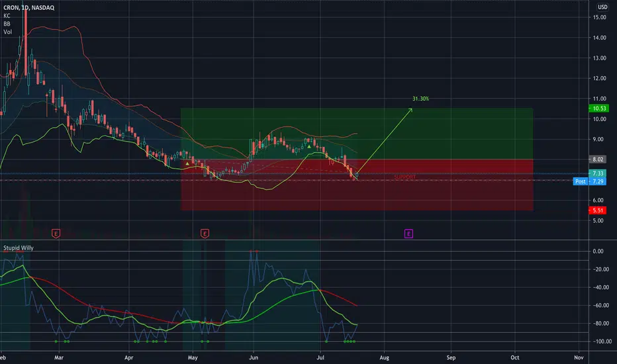Click the red earnings E marker near March
The width and height of the screenshot is (617, 364).
(56, 234)
